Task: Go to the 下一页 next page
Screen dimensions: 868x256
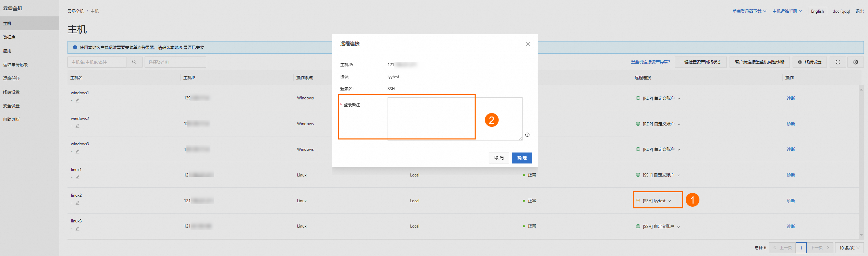Action: coord(820,248)
